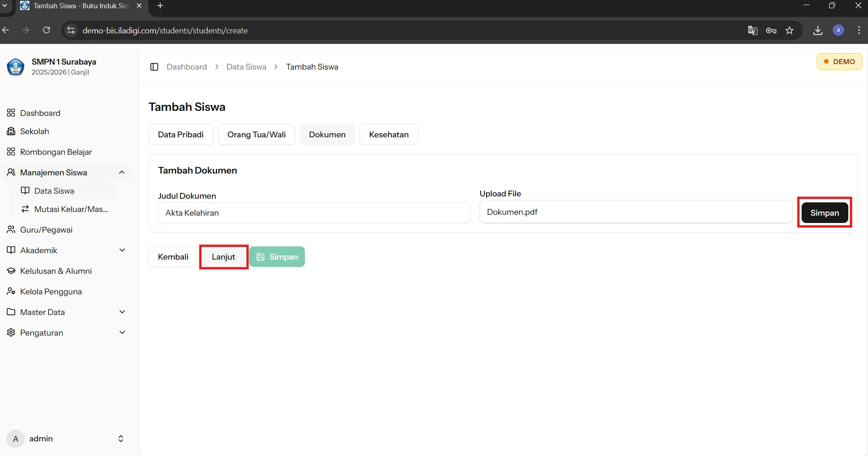Go to Dashboard via breadcrumb

click(187, 67)
